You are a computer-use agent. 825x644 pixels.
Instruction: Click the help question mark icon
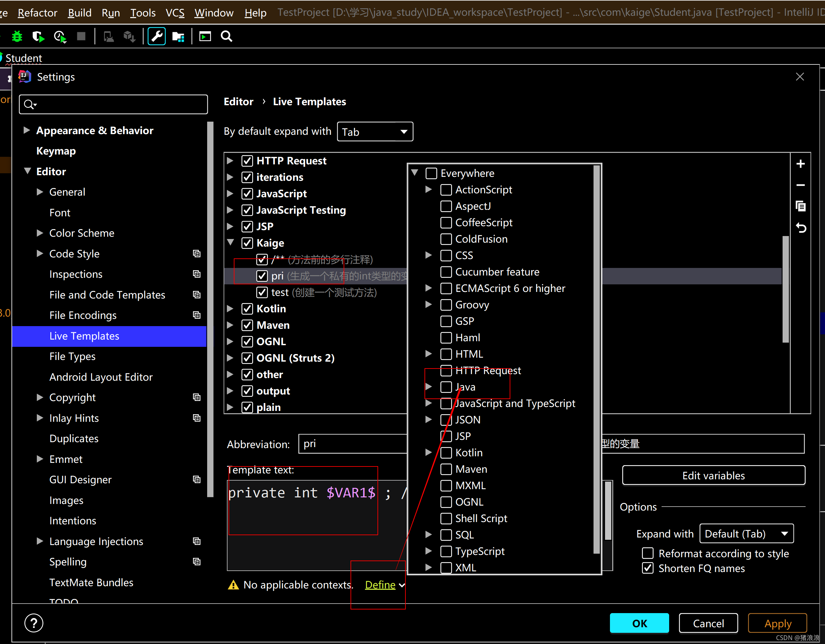point(34,623)
